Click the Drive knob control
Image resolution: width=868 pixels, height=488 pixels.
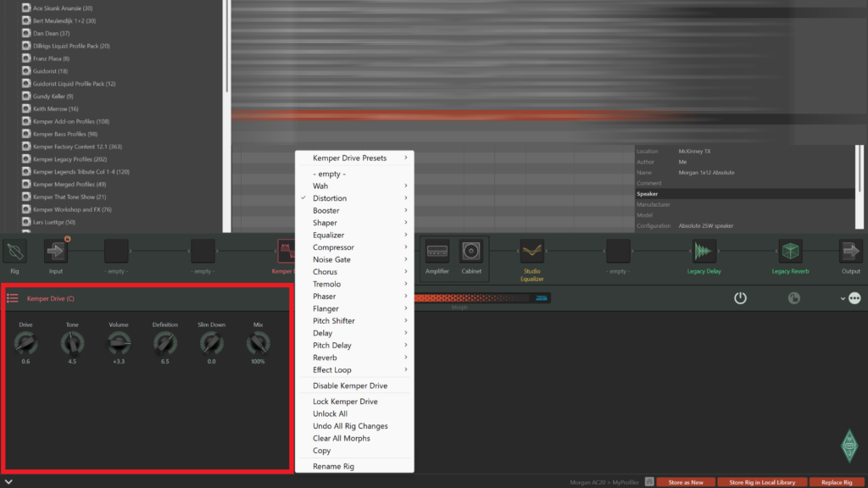26,343
